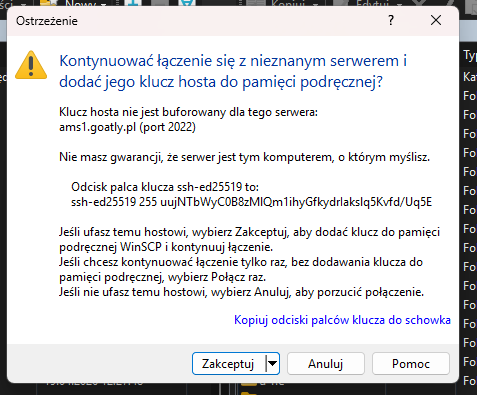Close the Ostrzeżenie dialog
The width and height of the screenshot is (477, 395).
[x=436, y=20]
